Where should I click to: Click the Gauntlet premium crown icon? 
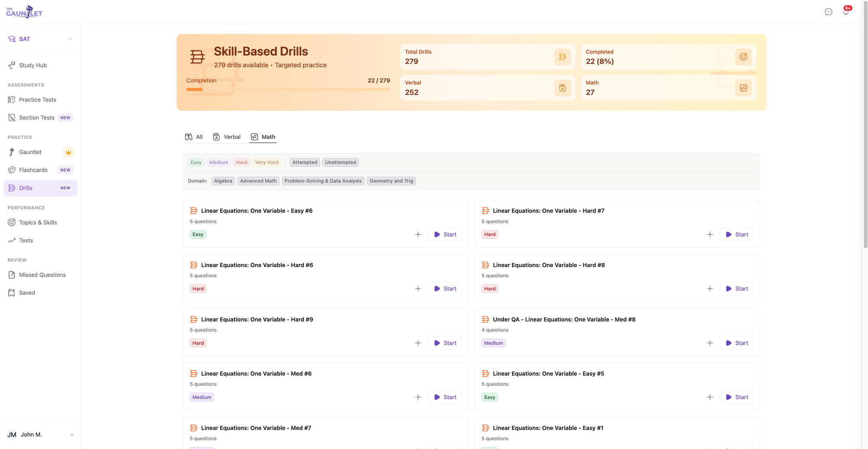coord(68,152)
